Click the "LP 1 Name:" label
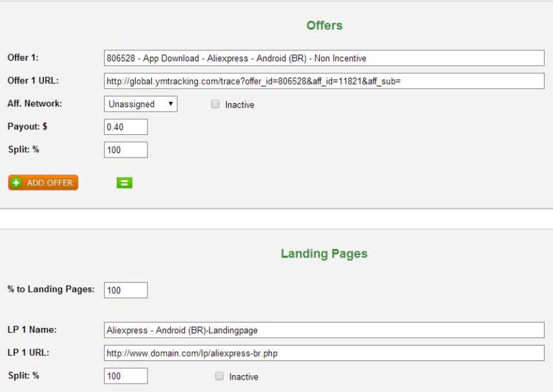Image resolution: width=553 pixels, height=392 pixels. coord(32,329)
